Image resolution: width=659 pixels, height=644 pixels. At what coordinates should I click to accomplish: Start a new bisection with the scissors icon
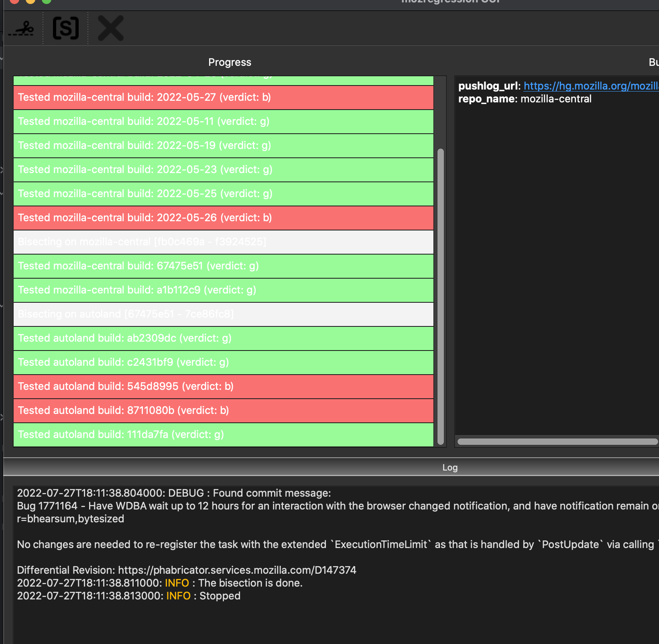(21, 29)
